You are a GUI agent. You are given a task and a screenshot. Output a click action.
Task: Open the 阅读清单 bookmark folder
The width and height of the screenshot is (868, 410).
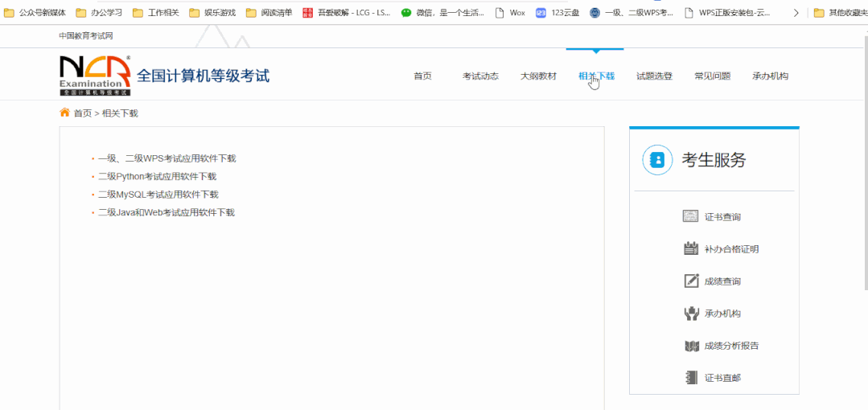269,13
